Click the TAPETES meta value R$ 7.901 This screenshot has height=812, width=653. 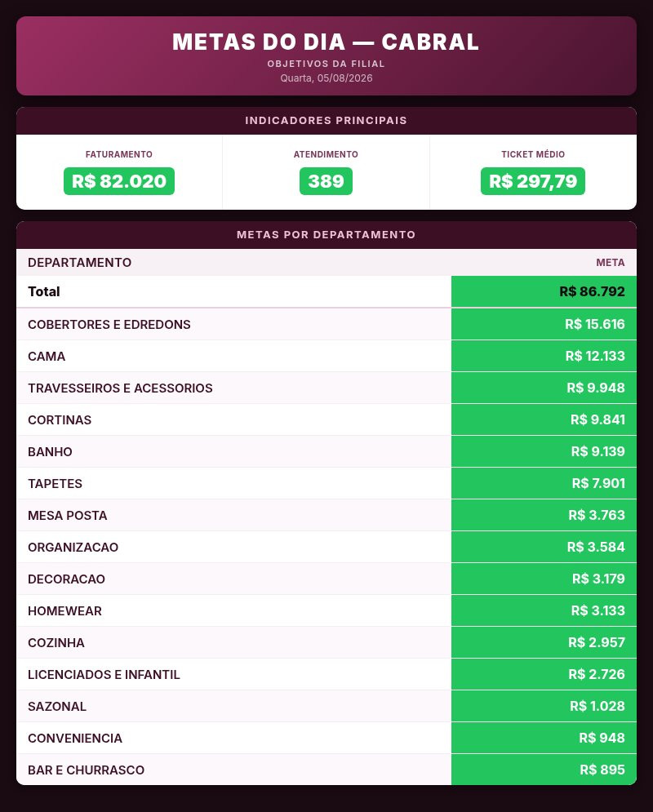598,483
